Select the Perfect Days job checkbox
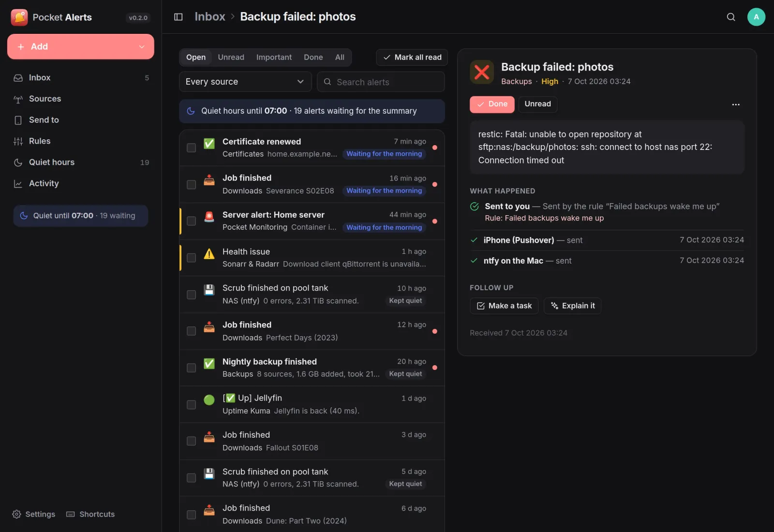This screenshot has width=774, height=532. (x=192, y=331)
